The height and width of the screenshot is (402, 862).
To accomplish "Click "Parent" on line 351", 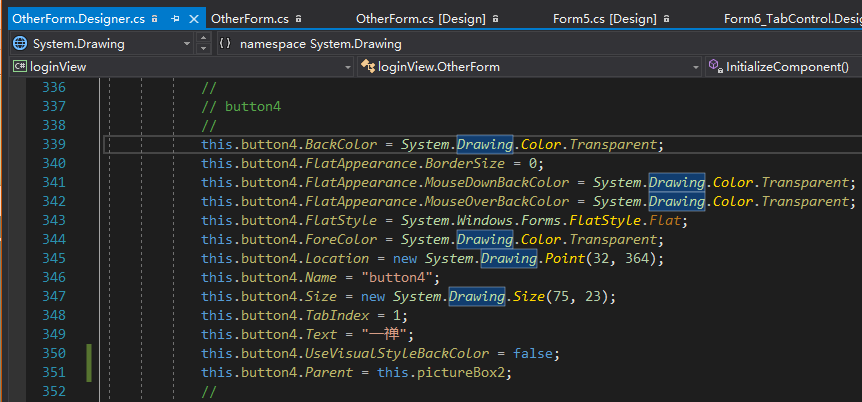I will (x=329, y=373).
